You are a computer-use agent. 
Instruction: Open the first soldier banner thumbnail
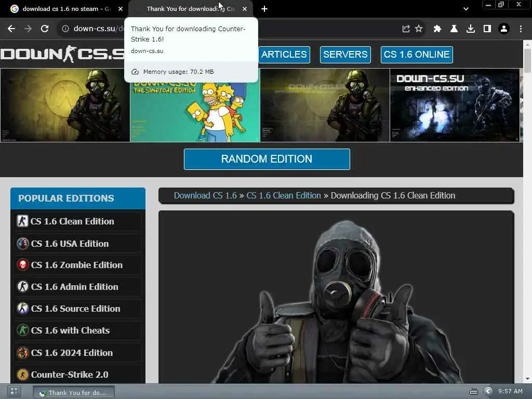(65, 105)
